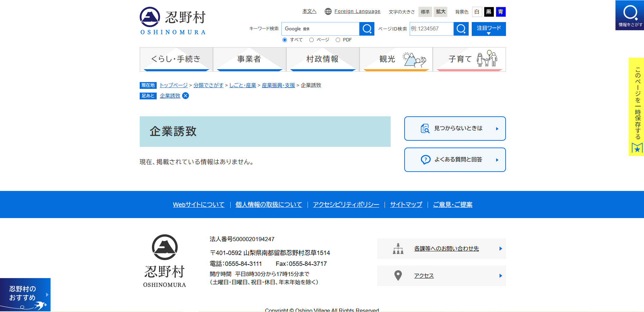Click the footer Oshino Village emblem
This screenshot has height=312, width=644.
(x=164, y=247)
